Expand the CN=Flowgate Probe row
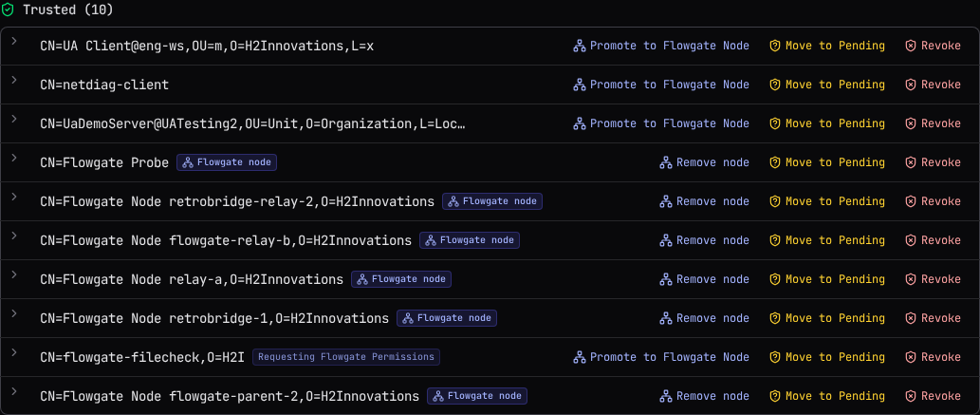This screenshot has height=415, width=980. (x=14, y=158)
